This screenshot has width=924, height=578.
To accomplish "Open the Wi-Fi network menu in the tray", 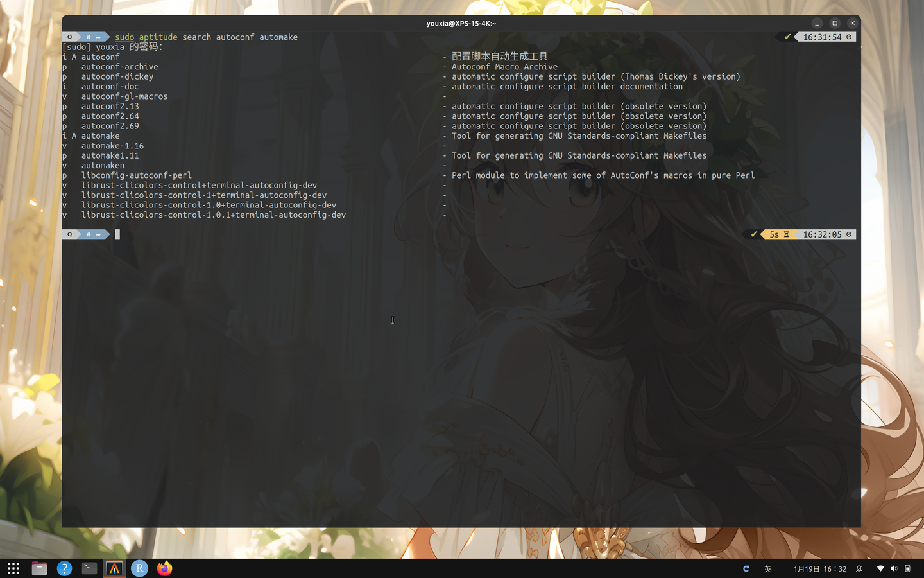I will click(x=880, y=568).
